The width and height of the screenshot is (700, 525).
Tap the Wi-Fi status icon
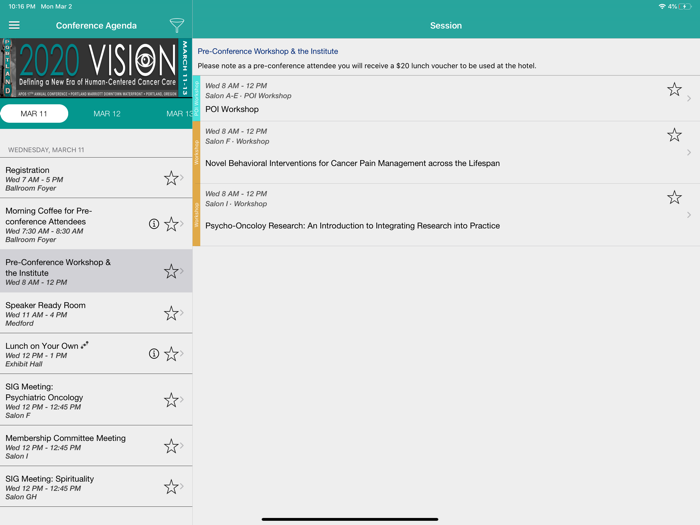coord(662,6)
